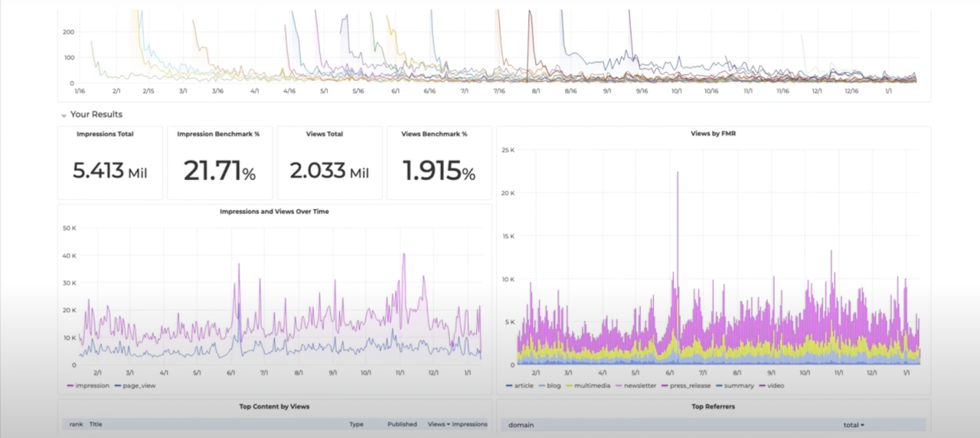This screenshot has height=438, width=980.
Task: Select the Views Benchmark % card
Action: click(x=439, y=163)
